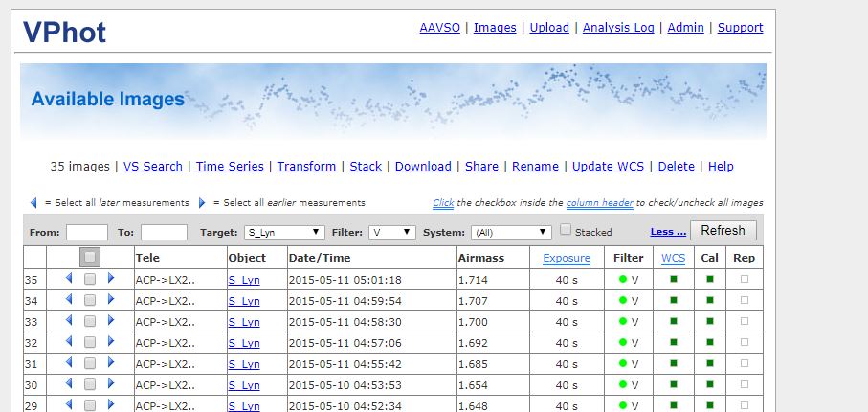Open the Filter dropdown showing V
Screen dimensions: 868x412
pyautogui.click(x=391, y=232)
